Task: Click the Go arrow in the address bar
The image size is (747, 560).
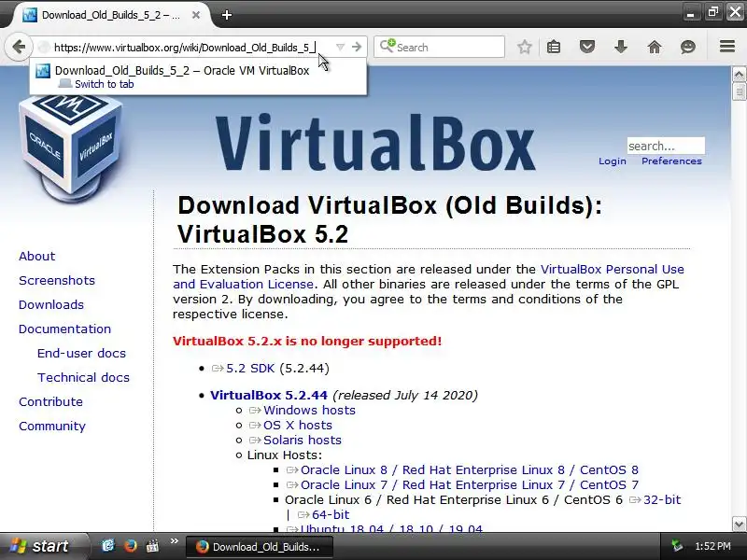Action: (x=357, y=48)
